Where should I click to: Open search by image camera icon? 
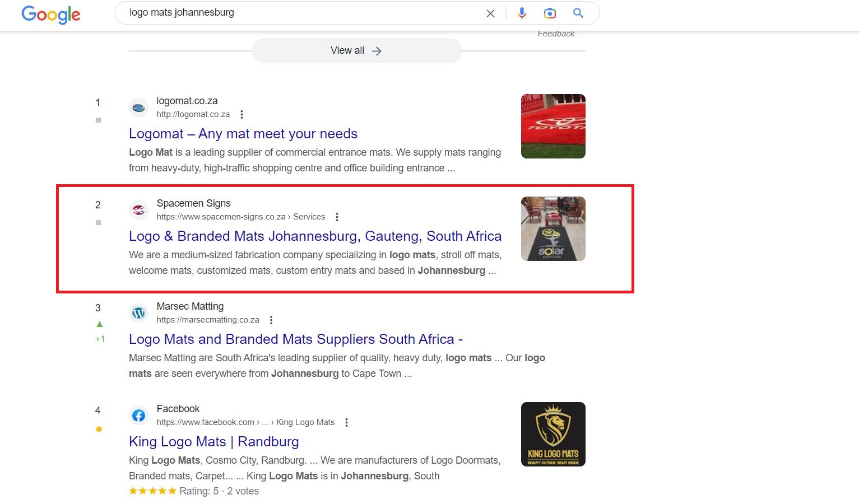[550, 13]
